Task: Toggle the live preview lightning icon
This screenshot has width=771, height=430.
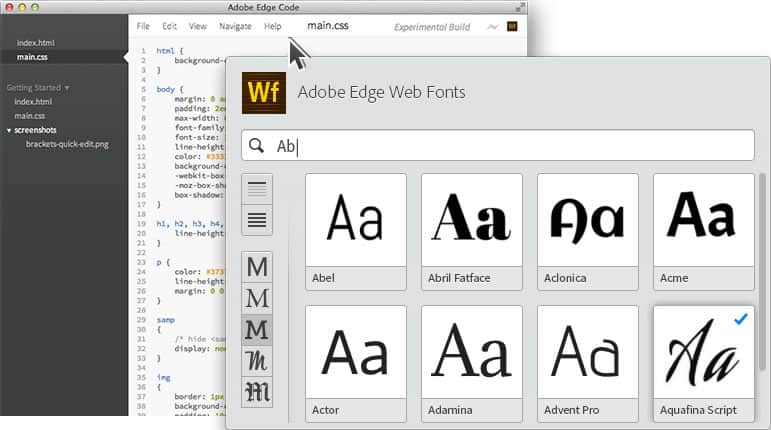Action: [493, 27]
